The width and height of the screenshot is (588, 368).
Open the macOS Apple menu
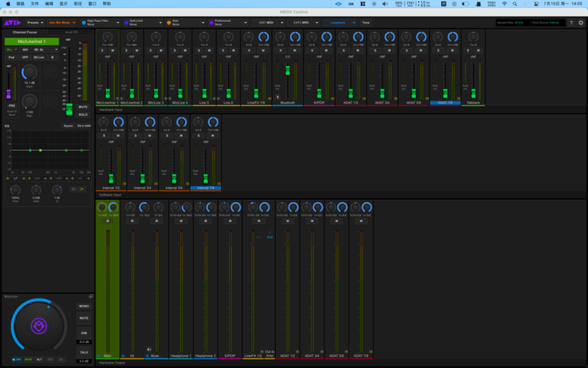pyautogui.click(x=8, y=3)
